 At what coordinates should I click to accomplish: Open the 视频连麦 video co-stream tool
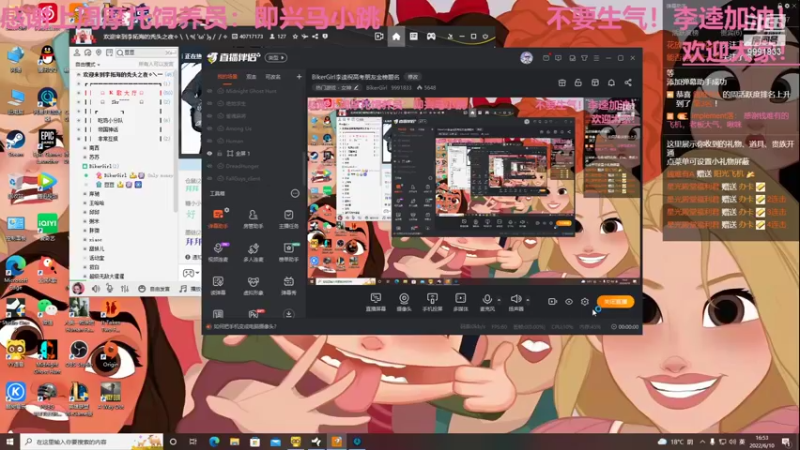click(x=218, y=252)
